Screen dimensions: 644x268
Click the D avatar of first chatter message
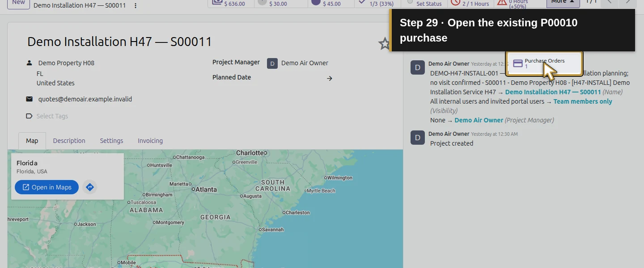[x=418, y=67]
